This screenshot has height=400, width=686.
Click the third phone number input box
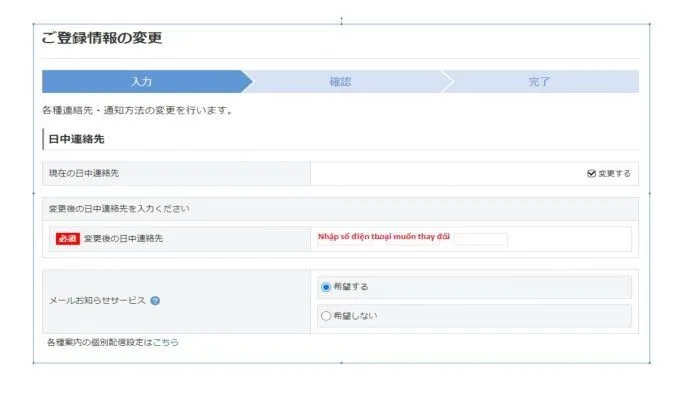(x=480, y=239)
